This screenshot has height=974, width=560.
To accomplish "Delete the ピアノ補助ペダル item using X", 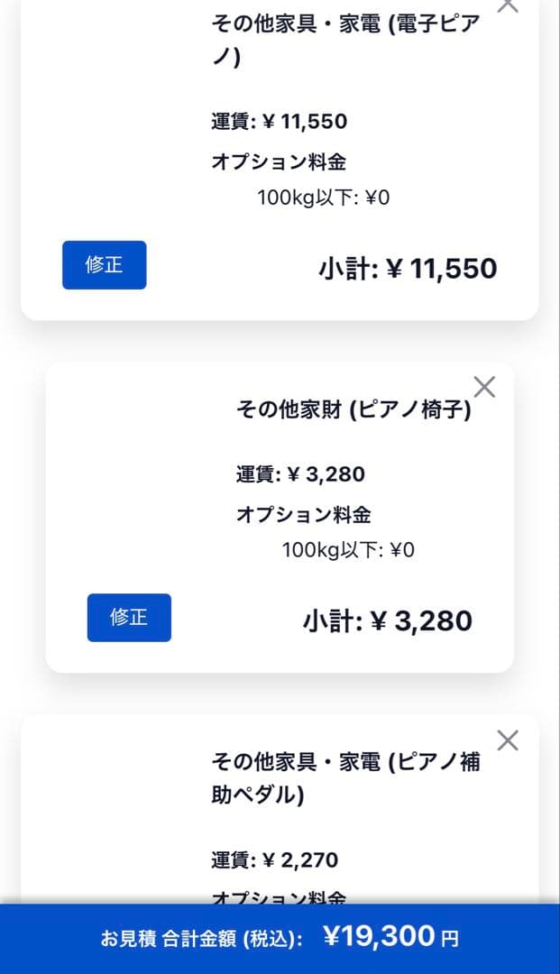I will point(508,740).
